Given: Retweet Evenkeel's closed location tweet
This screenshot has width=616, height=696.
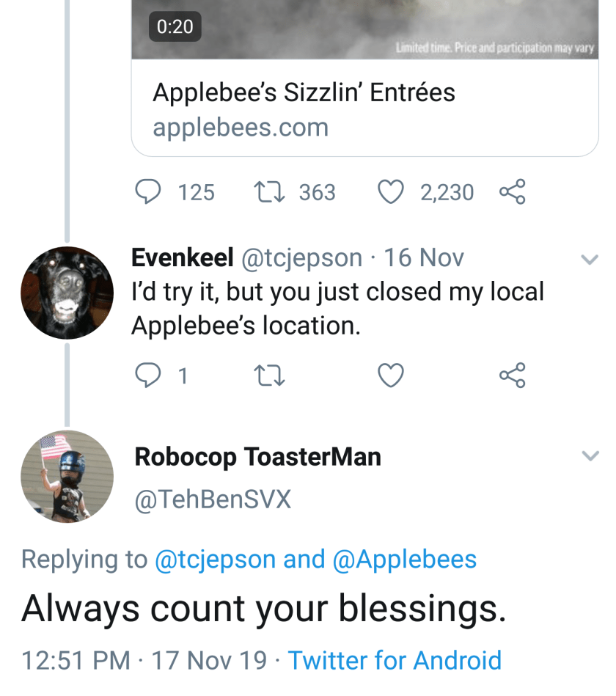Looking at the screenshot, I should [268, 376].
